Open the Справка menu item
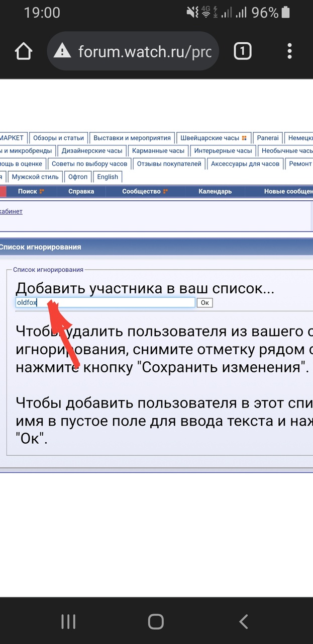This screenshot has width=313, height=644. 81,191
